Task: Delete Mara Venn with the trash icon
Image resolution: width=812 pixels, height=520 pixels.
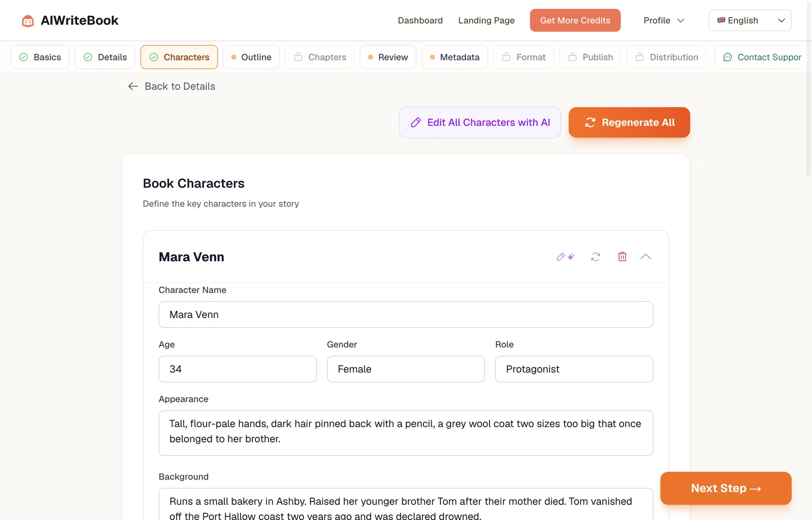Action: tap(622, 257)
